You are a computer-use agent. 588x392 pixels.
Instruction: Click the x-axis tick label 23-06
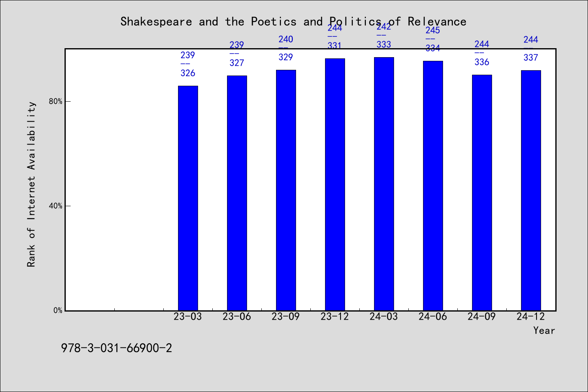tap(237, 317)
